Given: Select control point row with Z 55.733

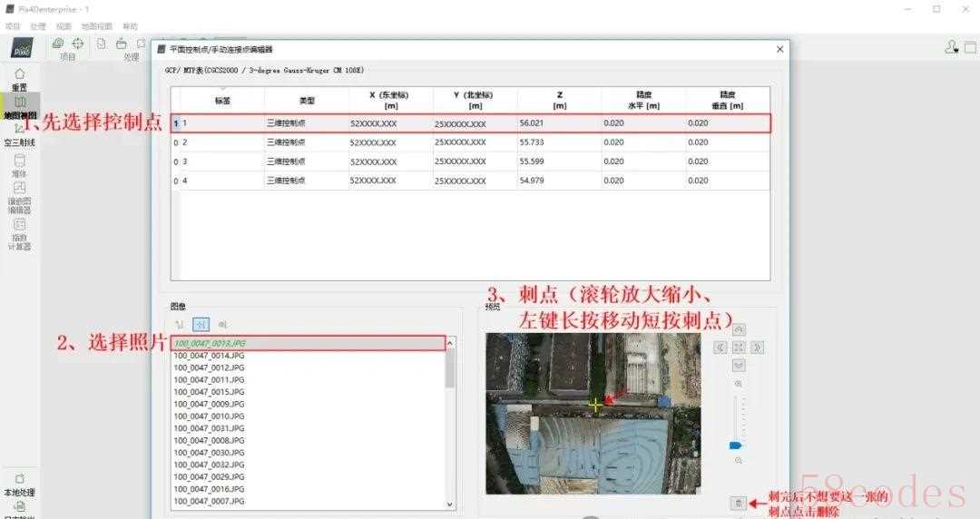Looking at the screenshot, I should [471, 142].
